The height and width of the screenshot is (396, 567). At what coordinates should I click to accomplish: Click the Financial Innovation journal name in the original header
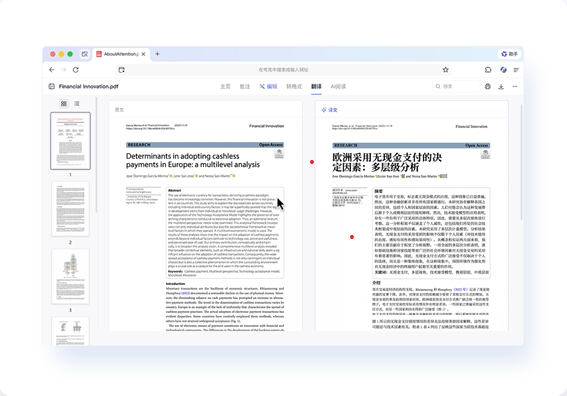click(267, 126)
